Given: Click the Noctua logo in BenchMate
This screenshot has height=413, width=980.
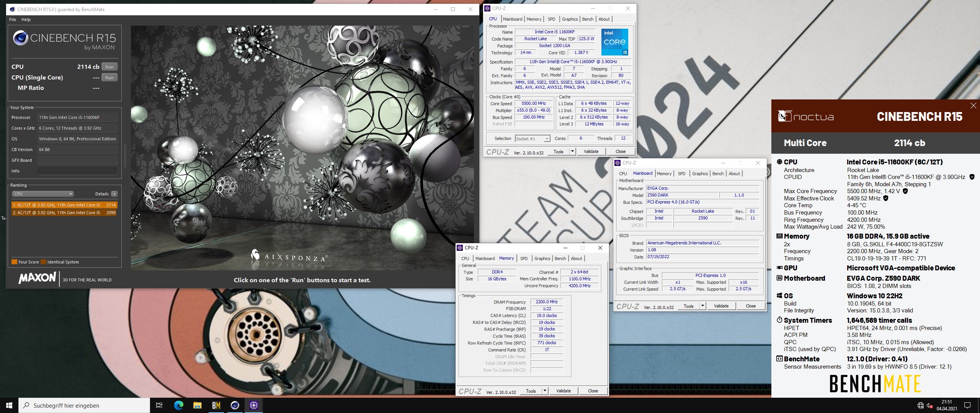Looking at the screenshot, I should tap(805, 116).
